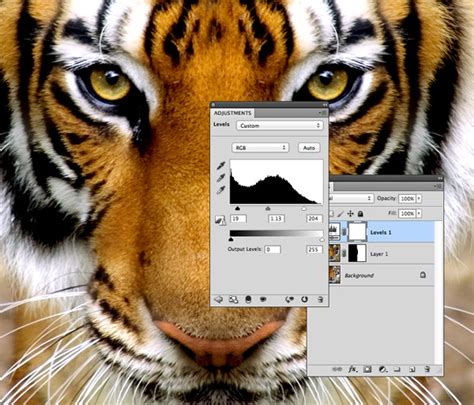Open Levels preset dropdown showing Custom
Screen dimensions: 474x405
click(x=279, y=126)
